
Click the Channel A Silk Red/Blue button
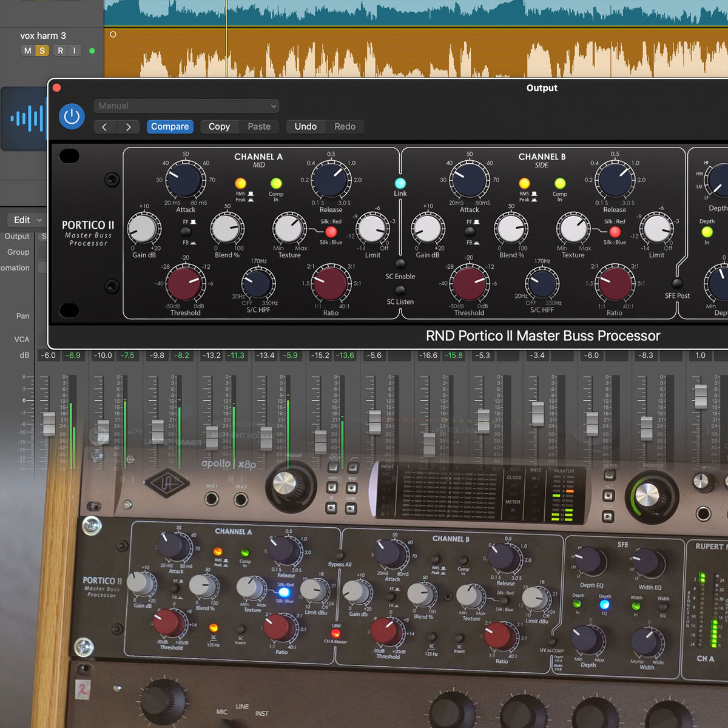click(331, 232)
